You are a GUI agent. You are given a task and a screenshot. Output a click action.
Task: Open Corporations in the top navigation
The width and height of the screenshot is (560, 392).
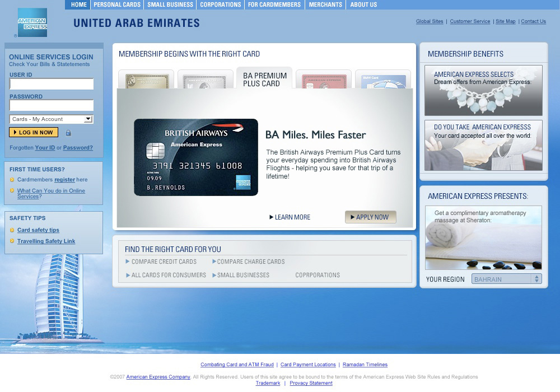pyautogui.click(x=220, y=4)
